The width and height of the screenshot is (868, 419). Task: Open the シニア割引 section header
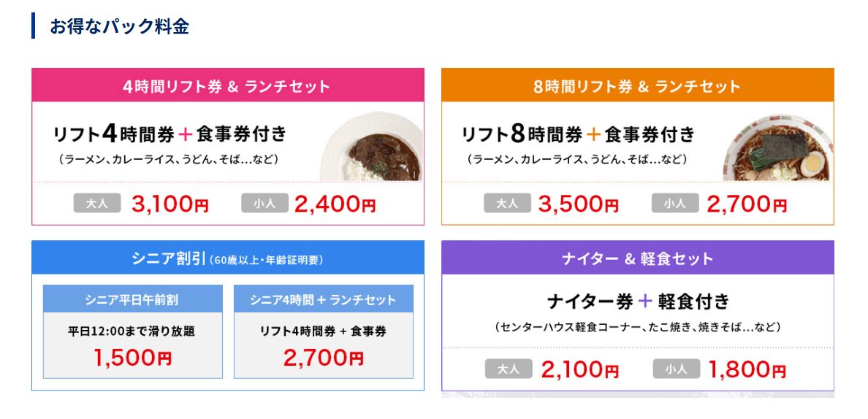227,258
